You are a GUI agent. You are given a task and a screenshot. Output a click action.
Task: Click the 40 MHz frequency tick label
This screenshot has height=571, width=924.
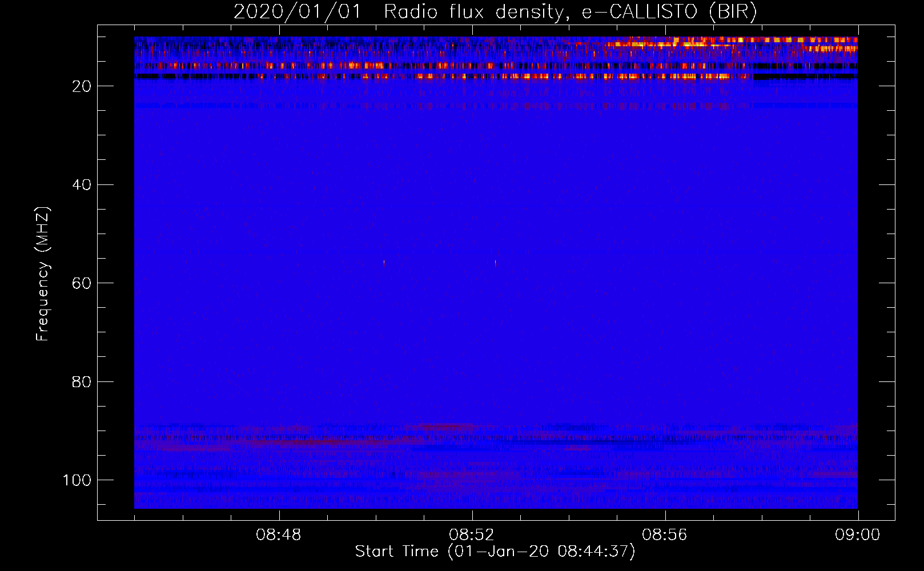point(82,185)
